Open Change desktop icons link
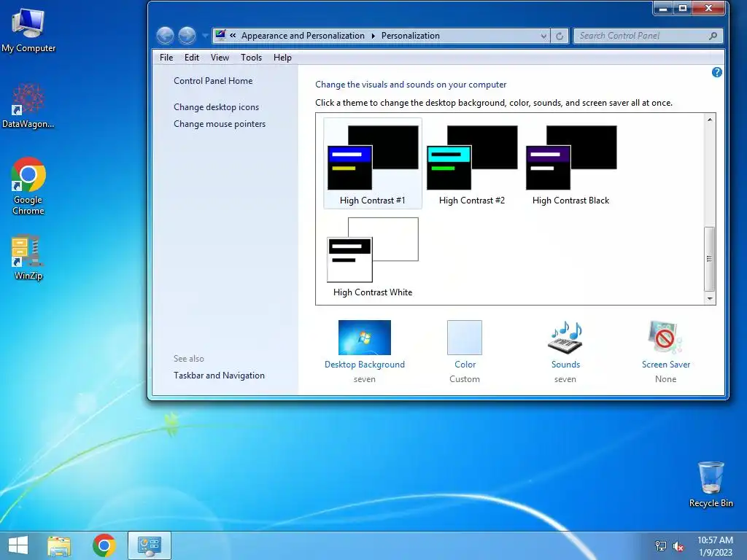 coord(216,107)
